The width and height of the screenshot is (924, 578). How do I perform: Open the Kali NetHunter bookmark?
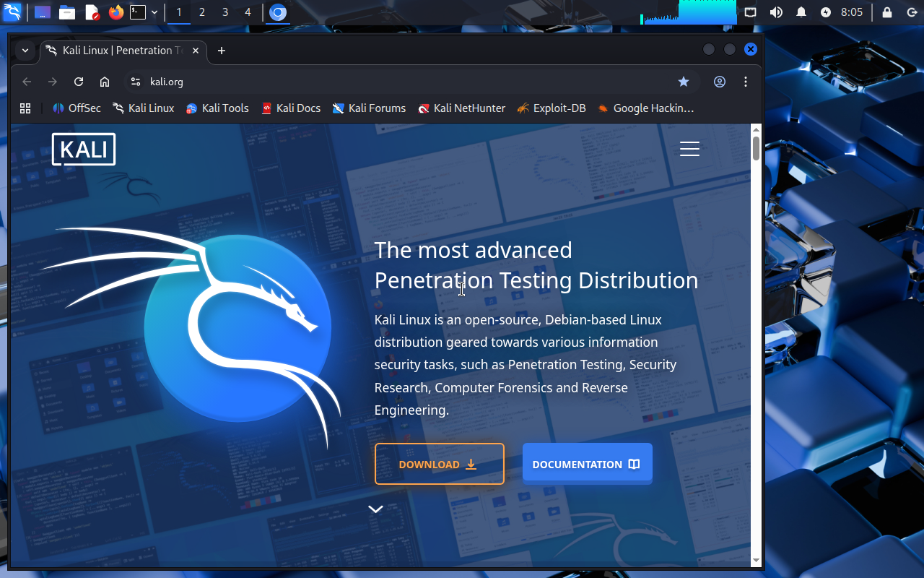pyautogui.click(x=462, y=108)
